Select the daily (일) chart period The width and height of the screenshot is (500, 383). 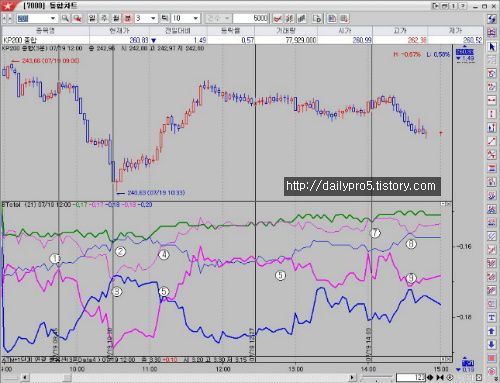pos(92,18)
